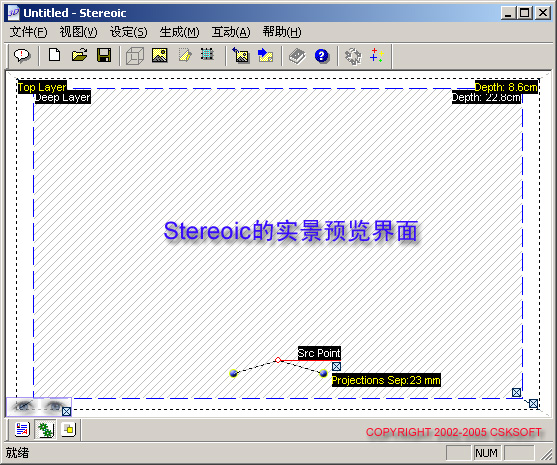The height and width of the screenshot is (465, 557).
Task: Click the import image arrow icon
Action: 241,55
